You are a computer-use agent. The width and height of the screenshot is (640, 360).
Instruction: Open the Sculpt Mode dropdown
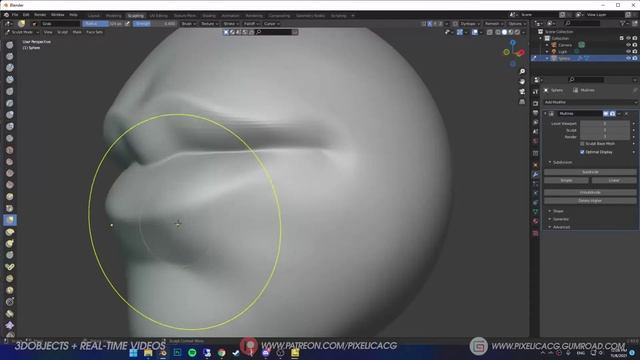coord(22,32)
